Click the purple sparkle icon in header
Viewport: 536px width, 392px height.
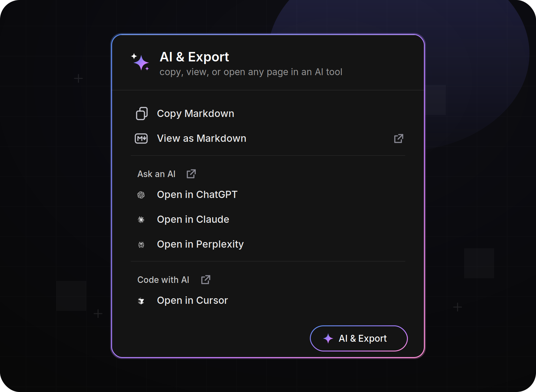point(140,62)
